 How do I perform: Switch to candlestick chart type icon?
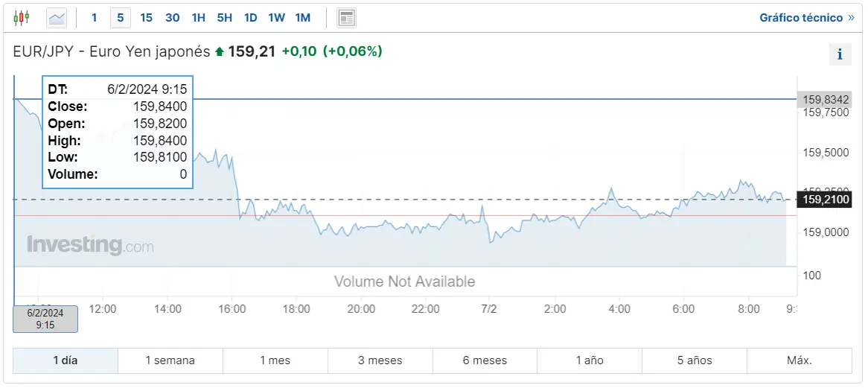tap(22, 18)
